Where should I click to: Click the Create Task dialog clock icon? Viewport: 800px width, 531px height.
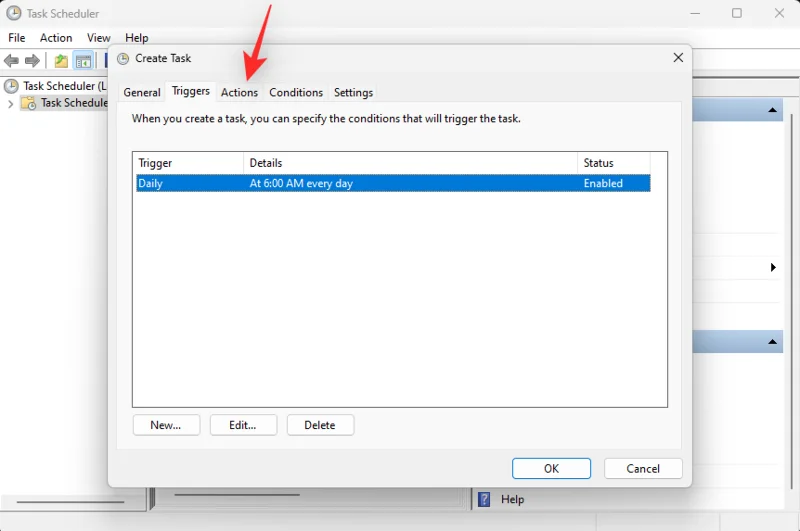123,59
